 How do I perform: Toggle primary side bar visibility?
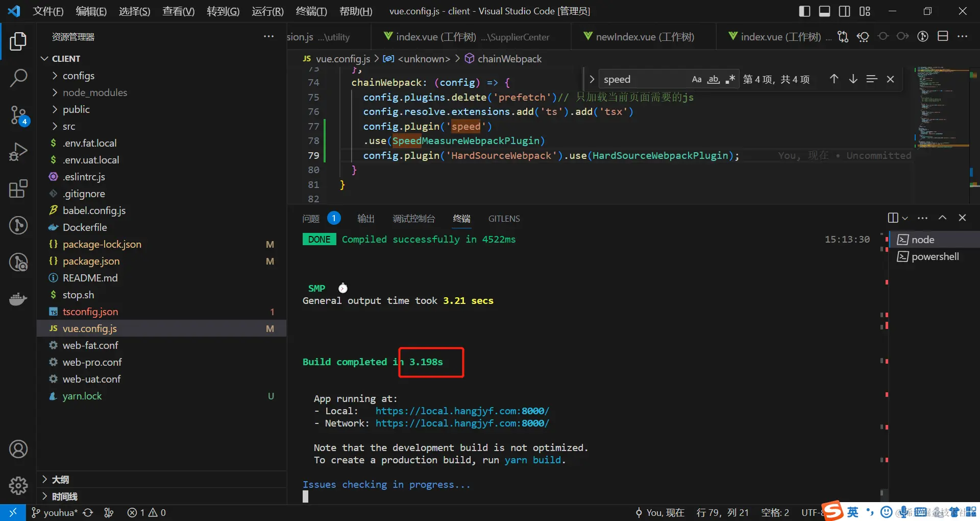click(804, 11)
